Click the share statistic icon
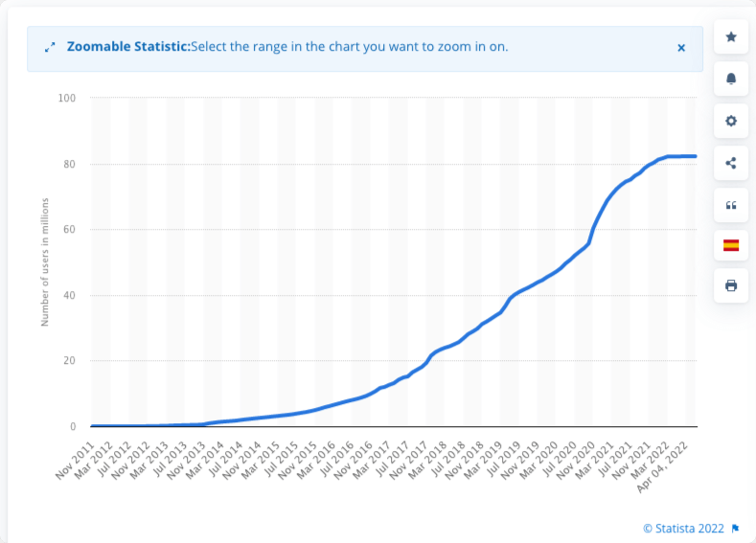756x543 pixels. (731, 163)
